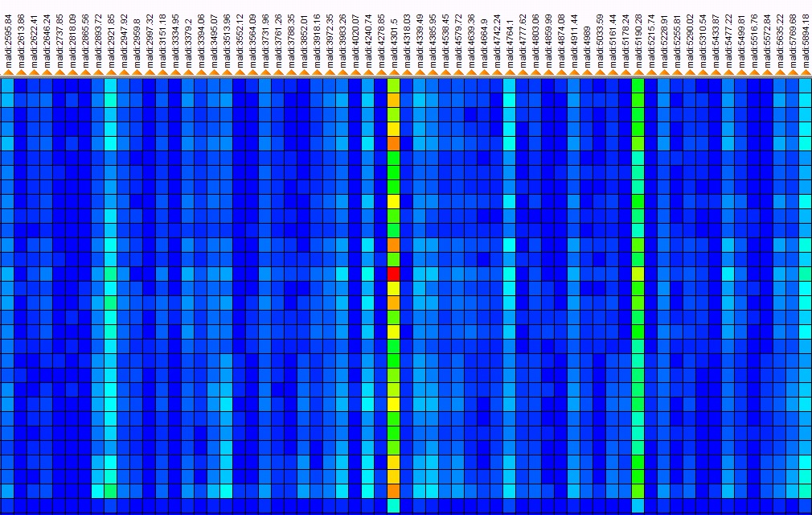Click the column label maldi:2613.86

[x=21, y=41]
